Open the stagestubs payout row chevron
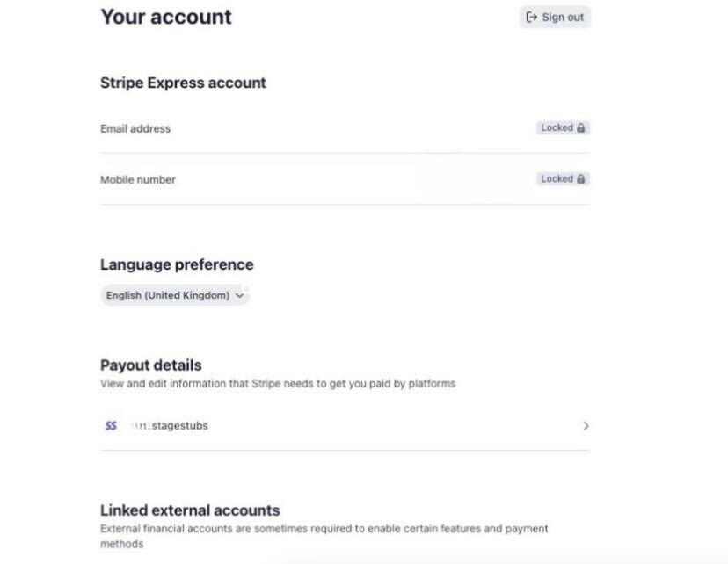The width and height of the screenshot is (728, 564). (x=586, y=426)
